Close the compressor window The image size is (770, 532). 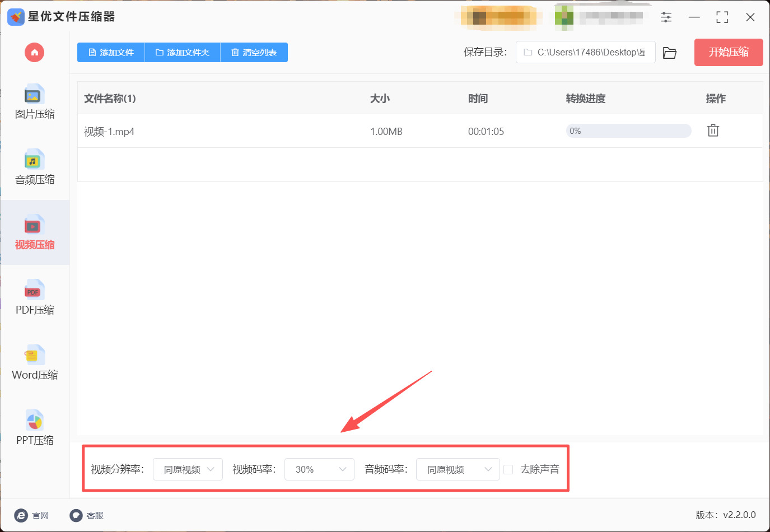point(750,17)
